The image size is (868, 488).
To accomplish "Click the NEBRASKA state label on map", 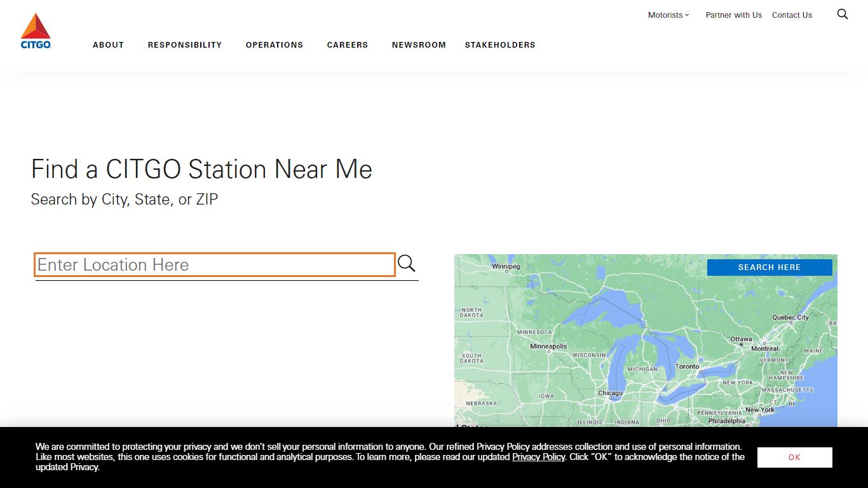I will click(481, 403).
